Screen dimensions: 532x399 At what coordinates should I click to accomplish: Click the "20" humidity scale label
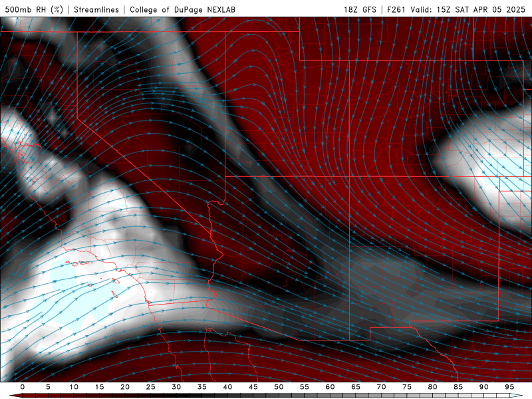(x=125, y=387)
